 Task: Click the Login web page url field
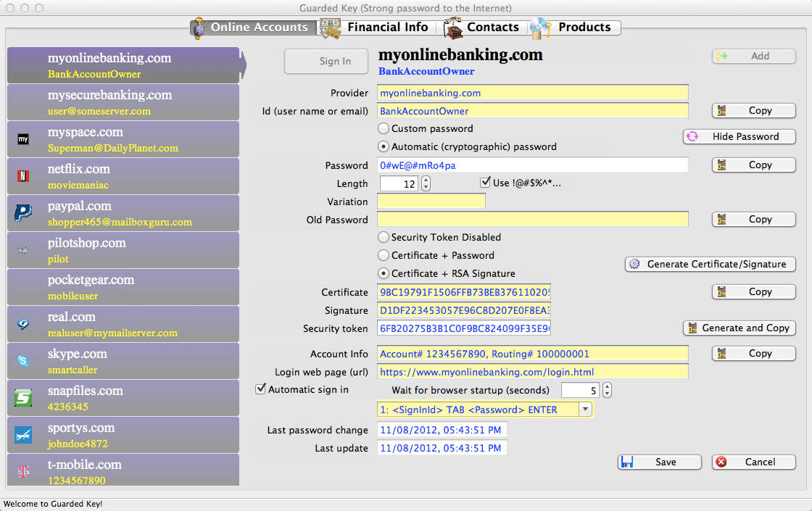pyautogui.click(x=532, y=372)
